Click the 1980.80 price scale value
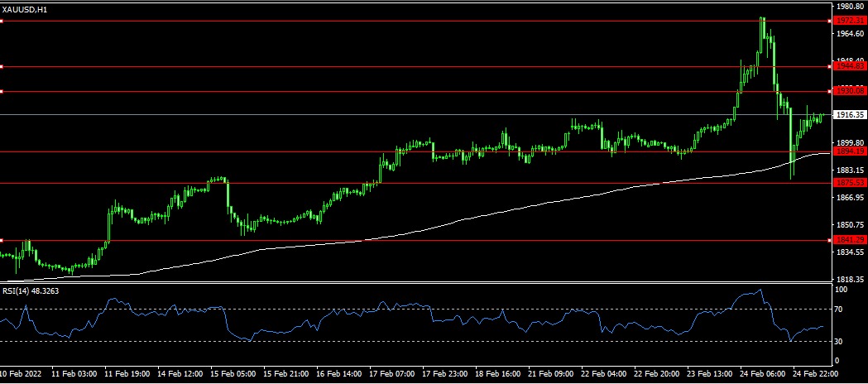868x384 pixels. [851, 7]
